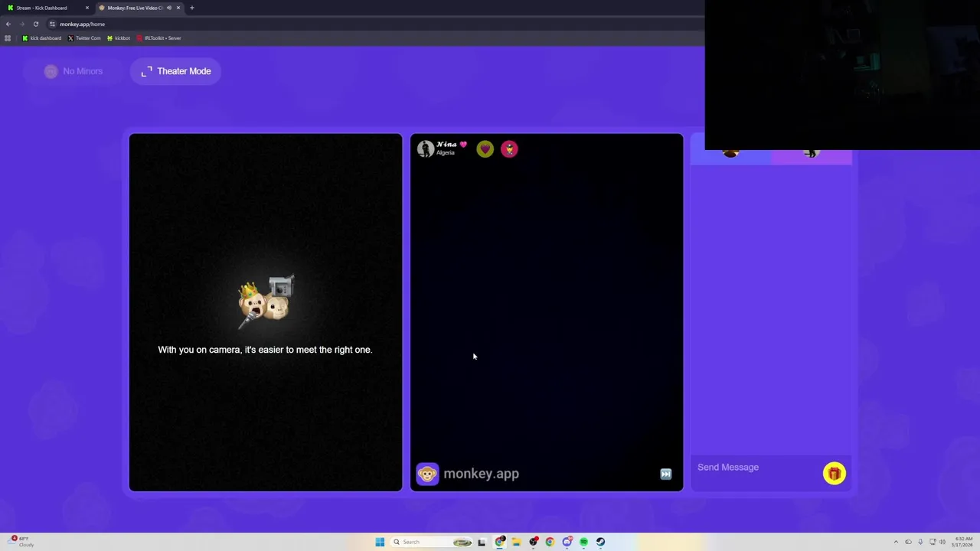Screen dimensions: 980x551
Task: Open Spotify from the taskbar
Action: pyautogui.click(x=583, y=542)
